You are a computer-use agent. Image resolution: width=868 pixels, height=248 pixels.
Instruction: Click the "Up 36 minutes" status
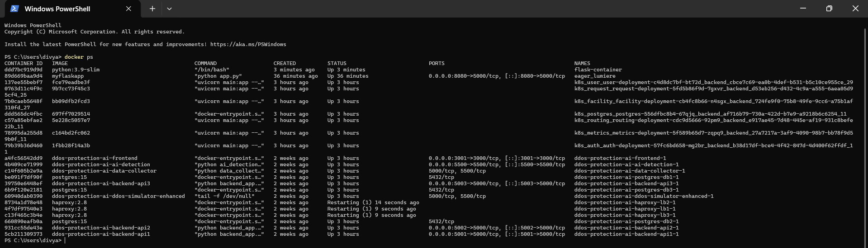[348, 76]
